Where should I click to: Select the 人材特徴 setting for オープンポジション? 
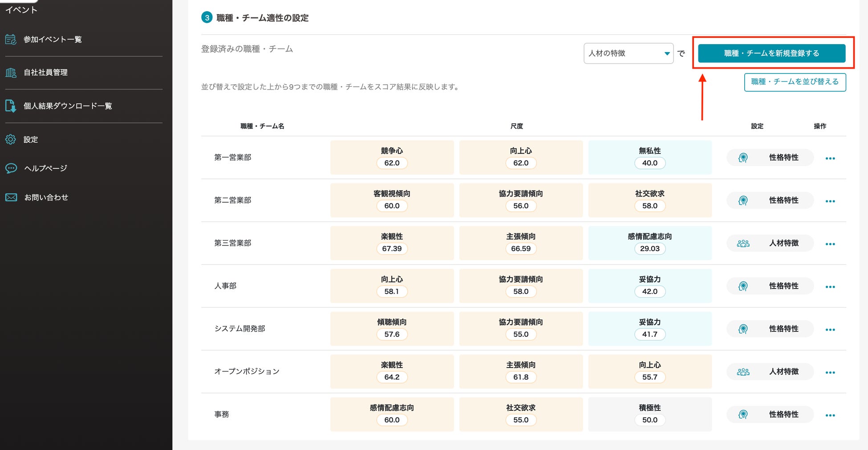[783, 372]
